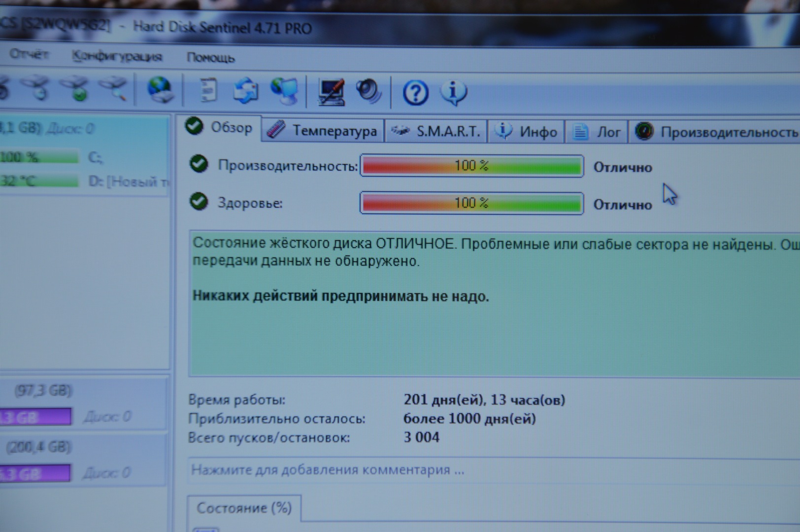Open the monitor with pen configuration icon
Screen dimensions: 800x532
(331, 92)
